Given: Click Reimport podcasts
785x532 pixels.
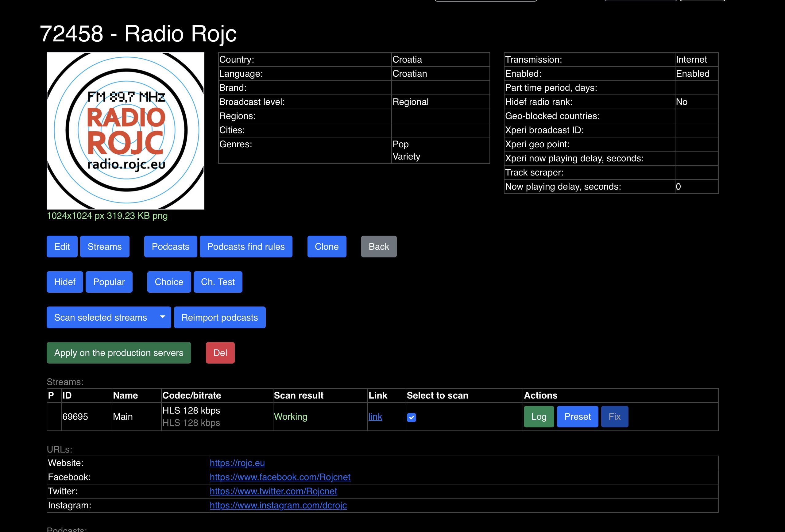Looking at the screenshot, I should tap(219, 318).
